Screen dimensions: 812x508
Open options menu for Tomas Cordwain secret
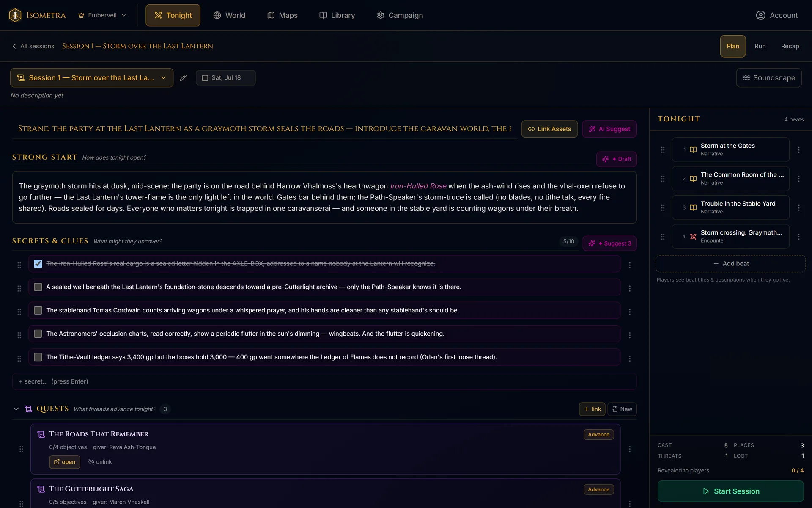pos(630,312)
